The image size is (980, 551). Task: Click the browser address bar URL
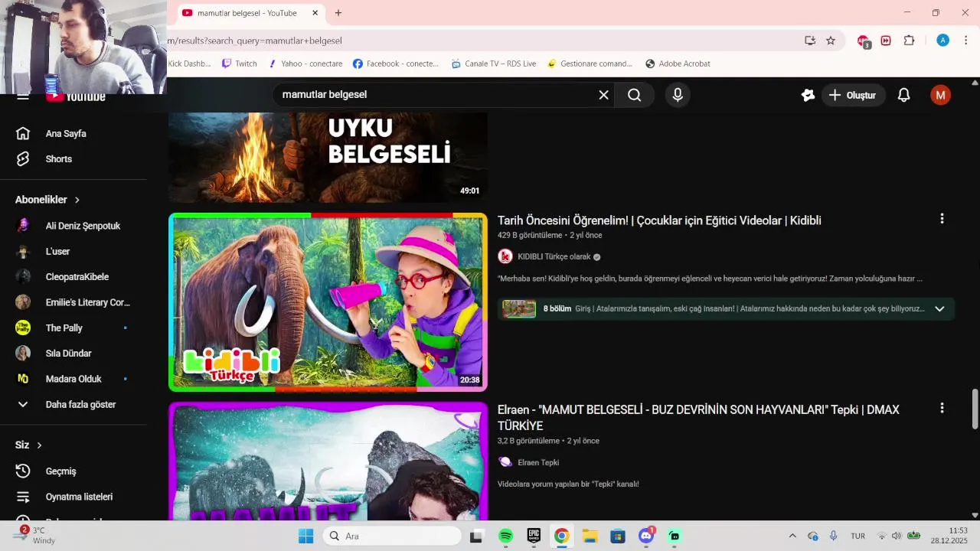click(254, 41)
